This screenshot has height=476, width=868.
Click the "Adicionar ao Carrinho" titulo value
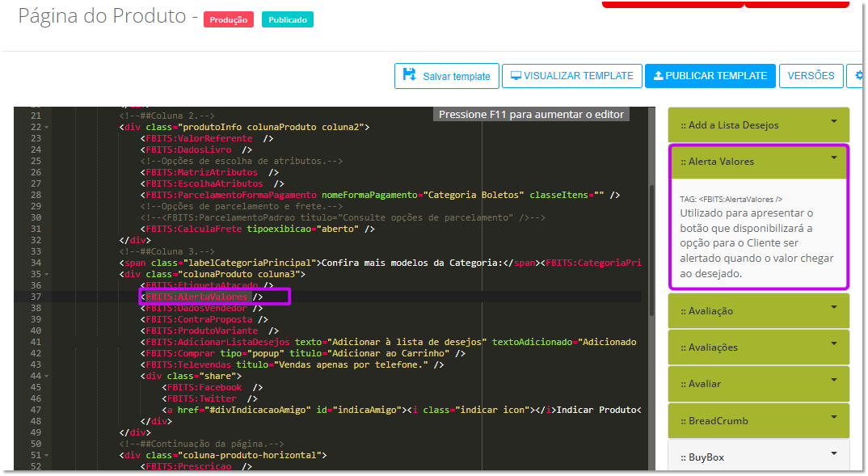[x=389, y=354]
